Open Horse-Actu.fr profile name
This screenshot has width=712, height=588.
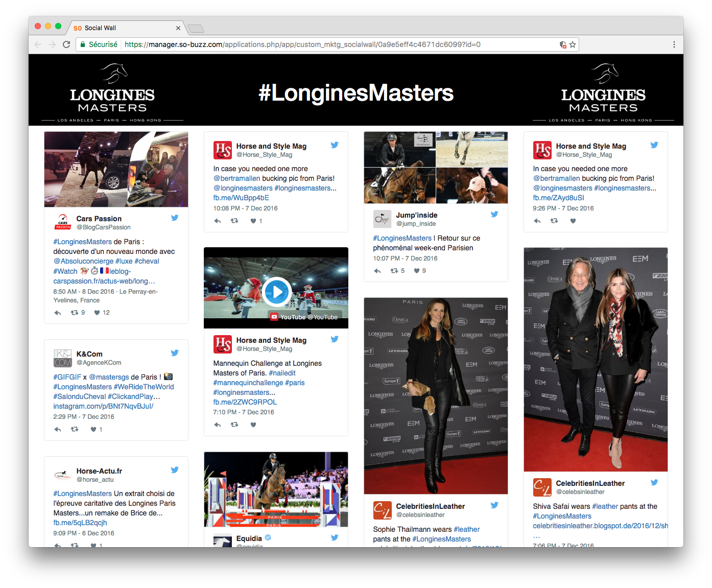tap(99, 471)
